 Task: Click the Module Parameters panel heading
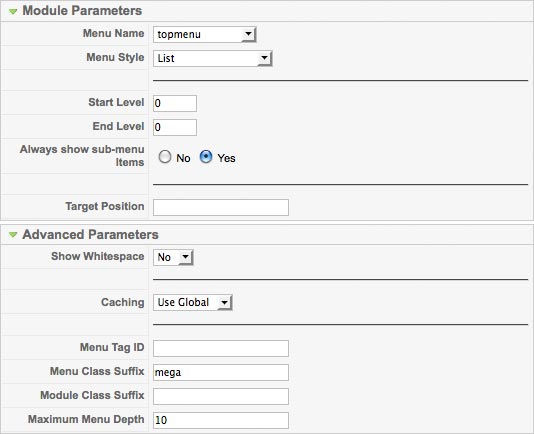tap(82, 11)
